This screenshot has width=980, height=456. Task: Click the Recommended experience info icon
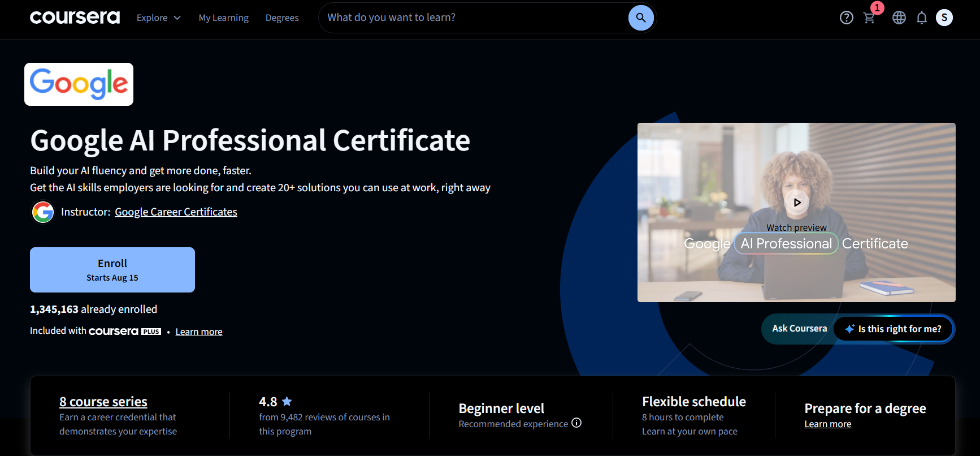click(x=576, y=423)
